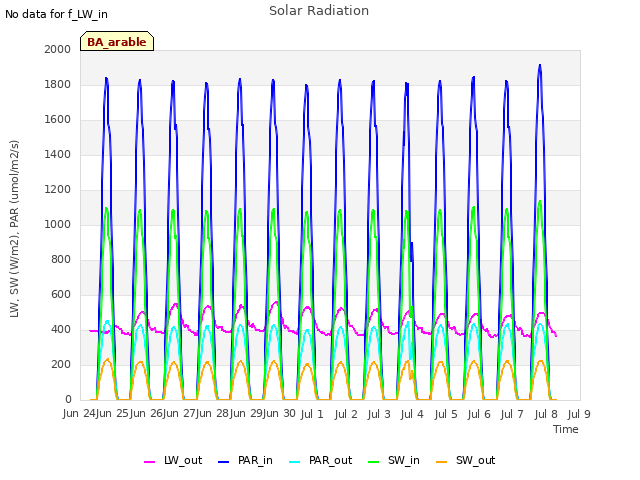The width and height of the screenshot is (640, 480).
Task: Click the Jul 4 x-axis date label
Action: 412,414
